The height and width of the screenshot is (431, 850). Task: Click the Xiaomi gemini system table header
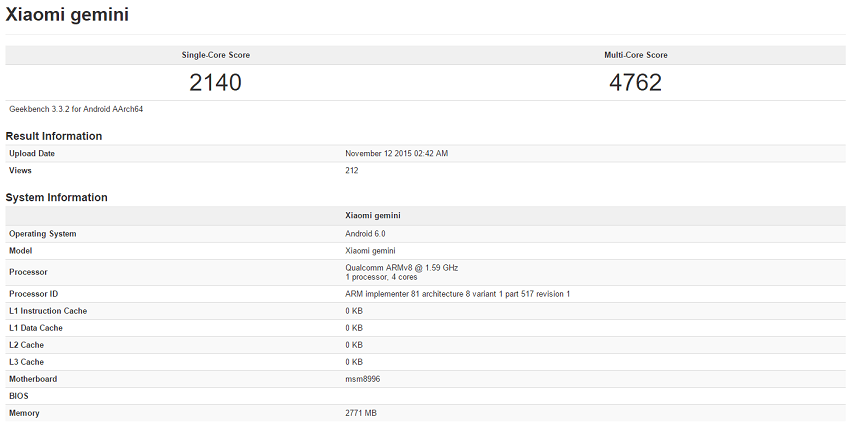pyautogui.click(x=373, y=215)
